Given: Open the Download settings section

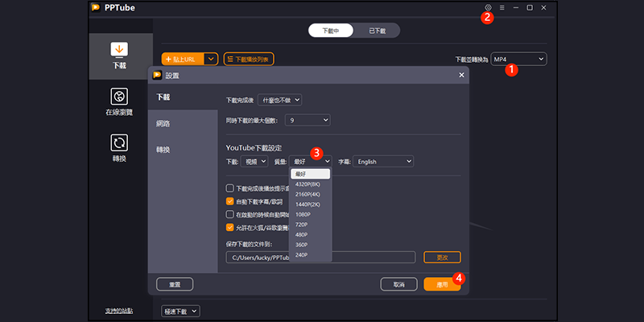Looking at the screenshot, I should click(x=183, y=97).
